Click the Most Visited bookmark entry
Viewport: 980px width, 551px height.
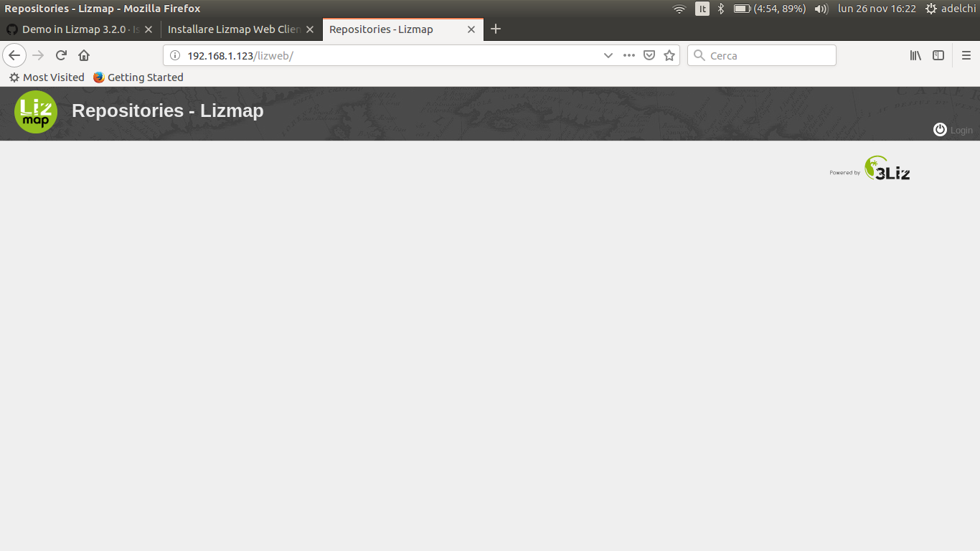(46, 77)
